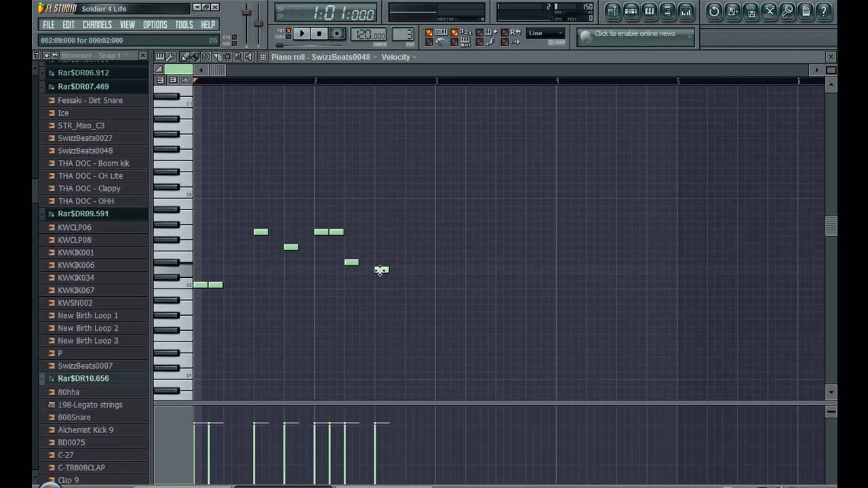Click the save new version icon
The height and width of the screenshot is (488, 868).
(732, 11)
